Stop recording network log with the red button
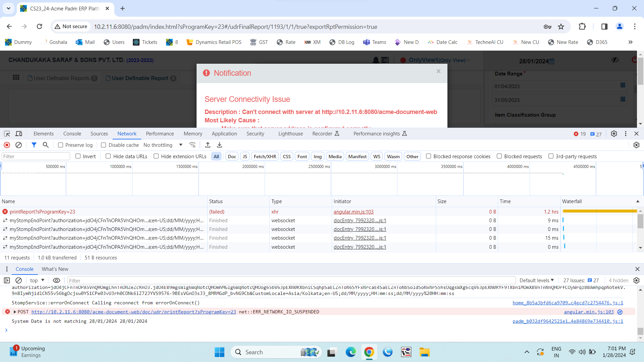This screenshot has height=362, width=644. coord(7,145)
